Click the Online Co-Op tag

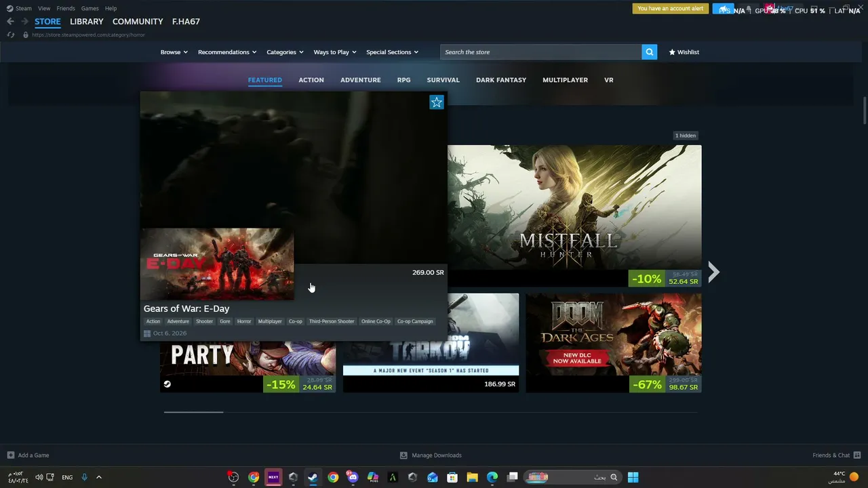point(376,321)
